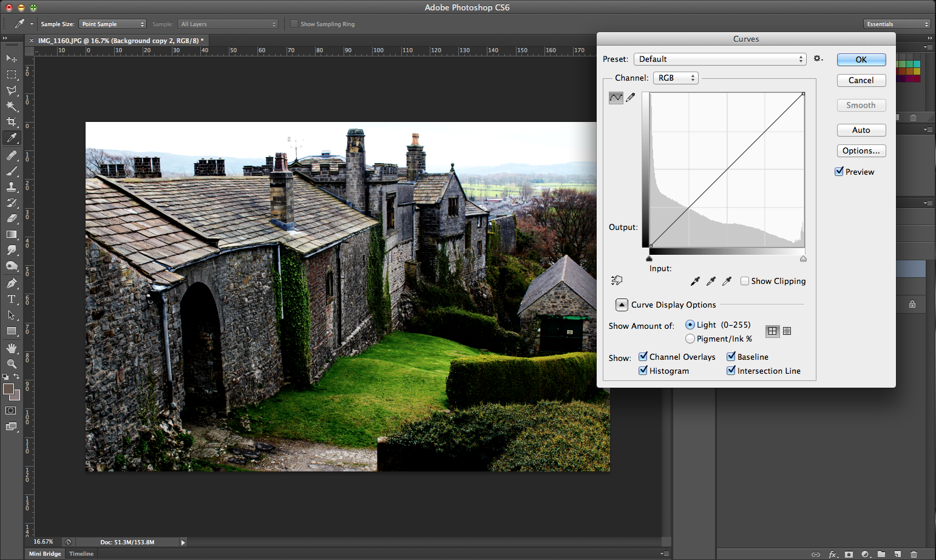Viewport: 936px width, 560px height.
Task: Select the Healing Brush tool
Action: [x=11, y=154]
